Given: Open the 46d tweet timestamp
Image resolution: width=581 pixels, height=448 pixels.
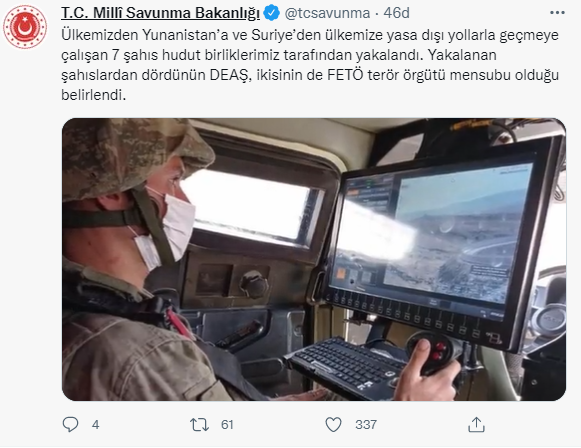Looking at the screenshot, I should [396, 13].
